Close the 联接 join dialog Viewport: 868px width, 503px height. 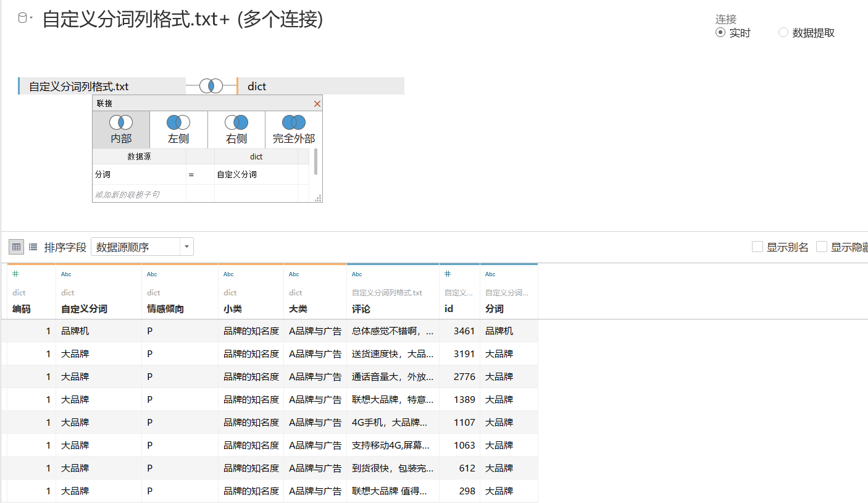pos(317,104)
